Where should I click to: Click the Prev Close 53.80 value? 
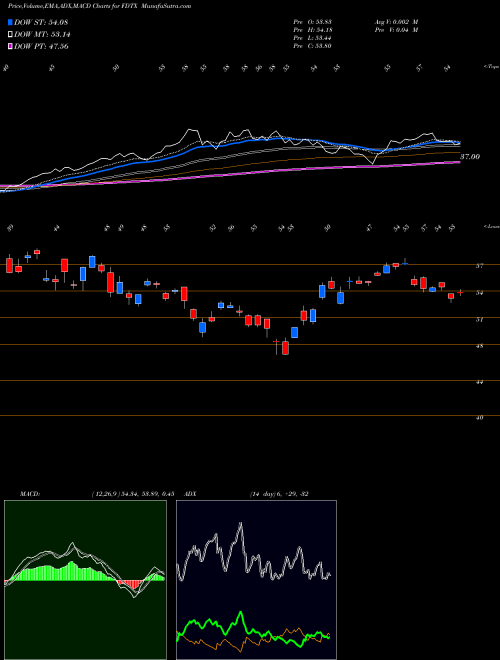[x=323, y=46]
